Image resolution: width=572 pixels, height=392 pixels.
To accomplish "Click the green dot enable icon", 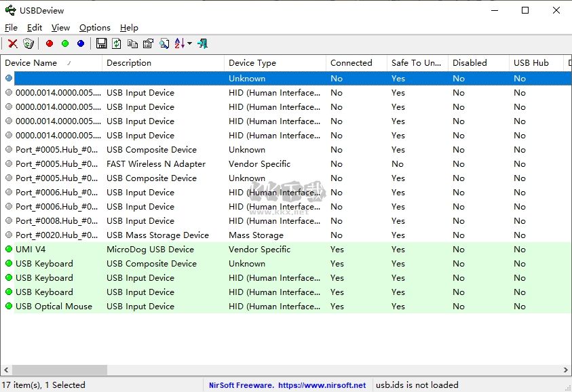I will (x=65, y=43).
